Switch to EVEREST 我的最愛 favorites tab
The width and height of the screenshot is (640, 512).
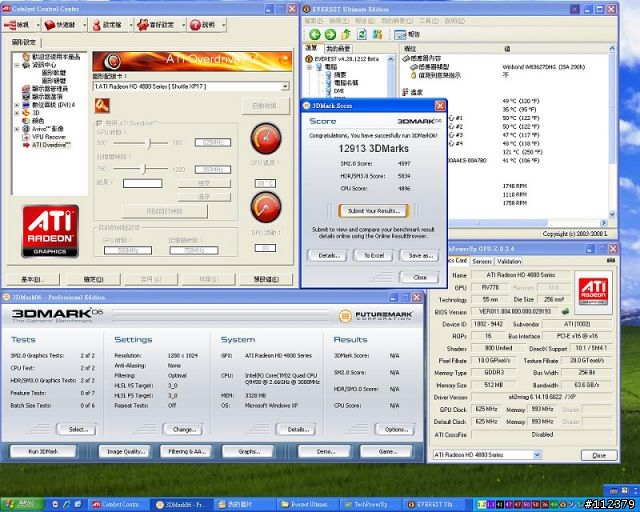click(338, 49)
